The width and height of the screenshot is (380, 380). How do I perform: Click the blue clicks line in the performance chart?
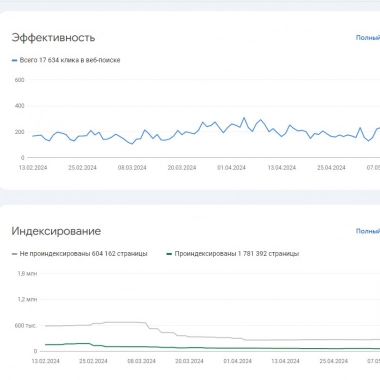(207, 126)
